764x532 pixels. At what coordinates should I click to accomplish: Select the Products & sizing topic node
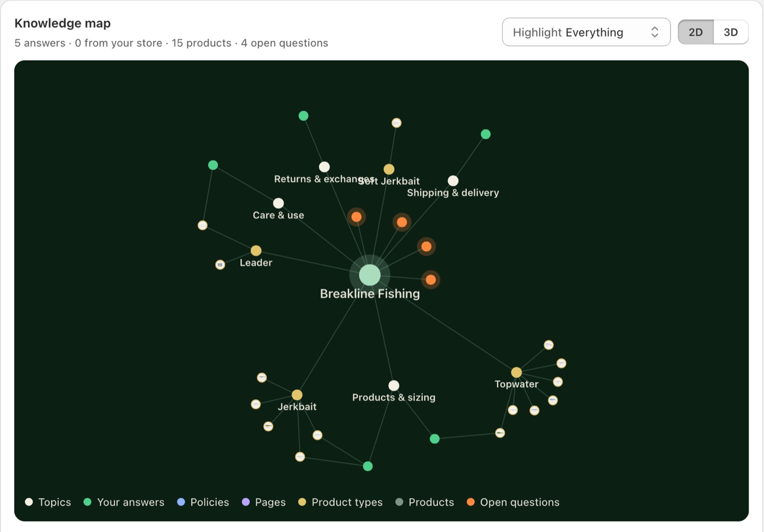[x=394, y=386]
